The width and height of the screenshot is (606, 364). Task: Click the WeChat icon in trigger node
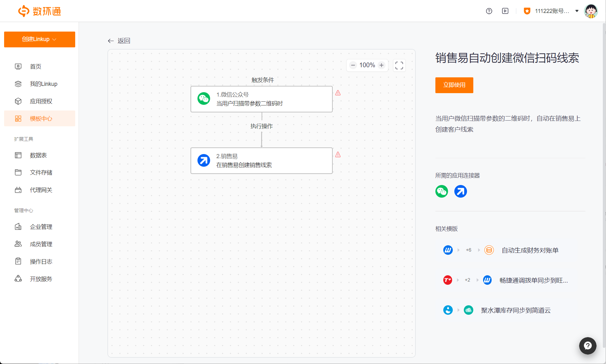tap(204, 99)
